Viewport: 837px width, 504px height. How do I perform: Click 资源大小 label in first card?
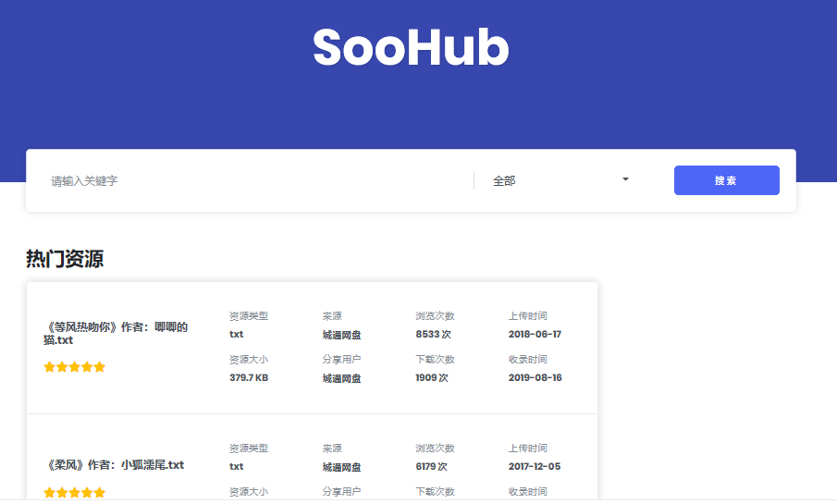click(249, 360)
